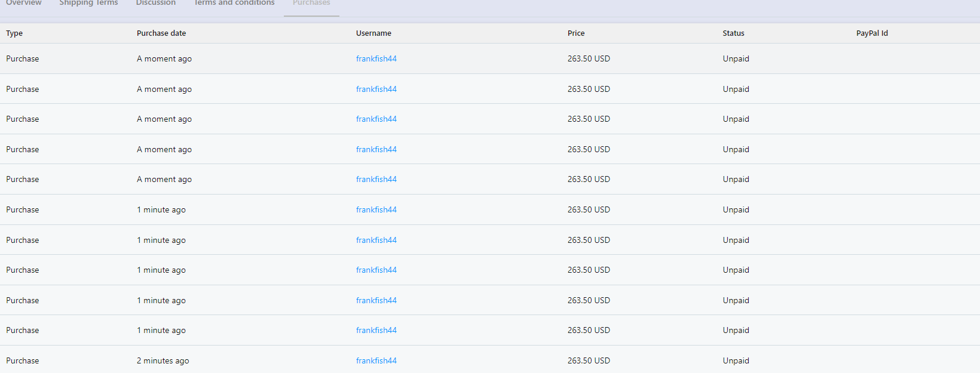Open frankfish44 link in first '1 minute ago' row
This screenshot has height=373, width=980.
(x=376, y=209)
